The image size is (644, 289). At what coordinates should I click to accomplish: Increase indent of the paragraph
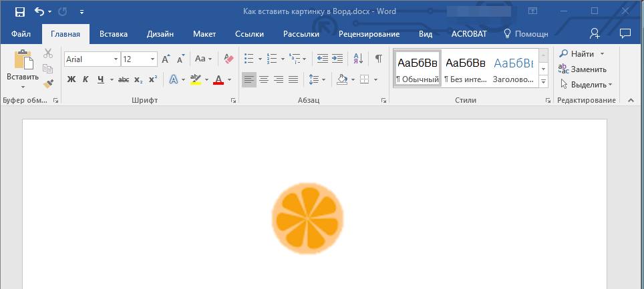(x=338, y=59)
